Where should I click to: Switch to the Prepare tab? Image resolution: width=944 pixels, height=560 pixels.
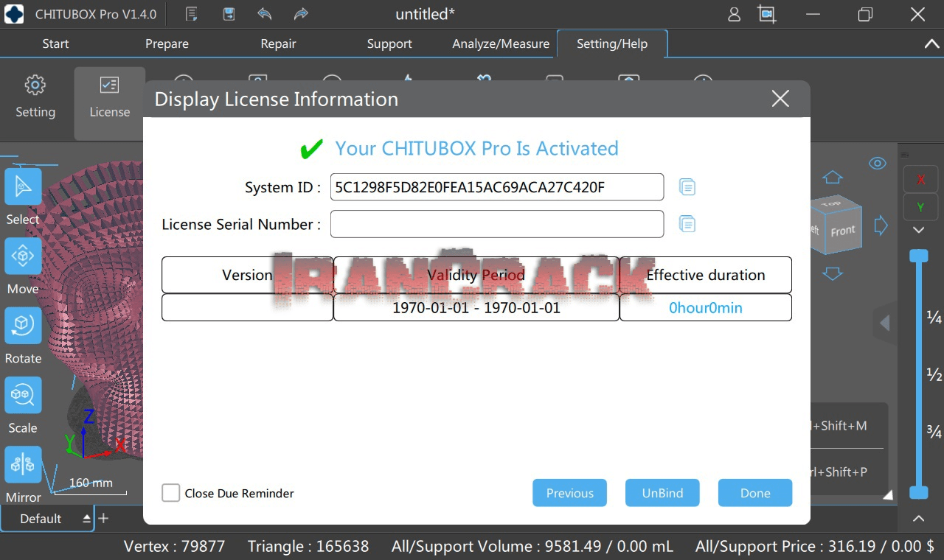tap(167, 43)
